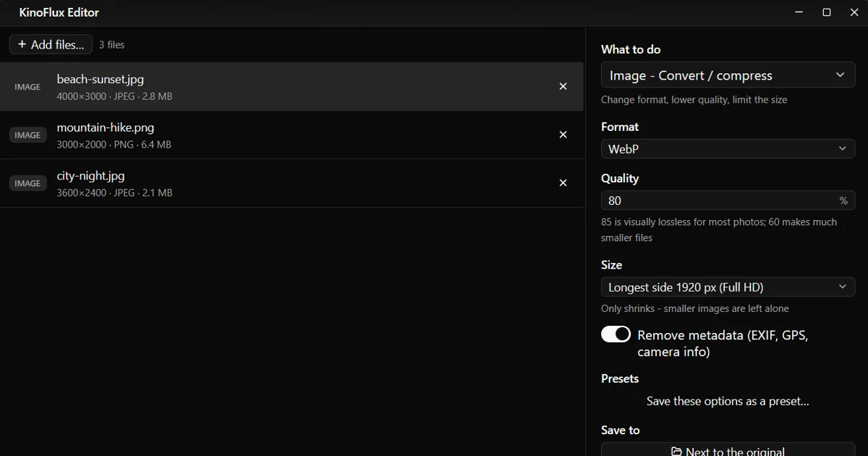Screen dimensions: 868x456
Task: Toggle the Remove metadata switch
Action: (x=616, y=334)
